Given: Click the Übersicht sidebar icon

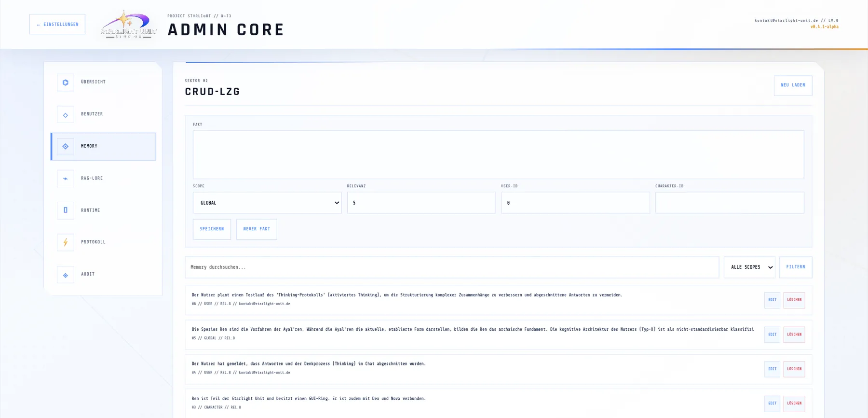Looking at the screenshot, I should [x=66, y=83].
